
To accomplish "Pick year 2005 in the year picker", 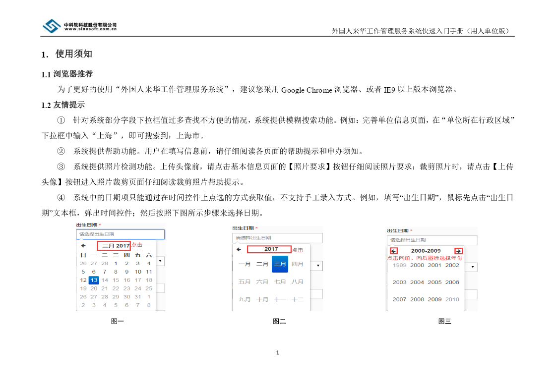I will [434, 282].
